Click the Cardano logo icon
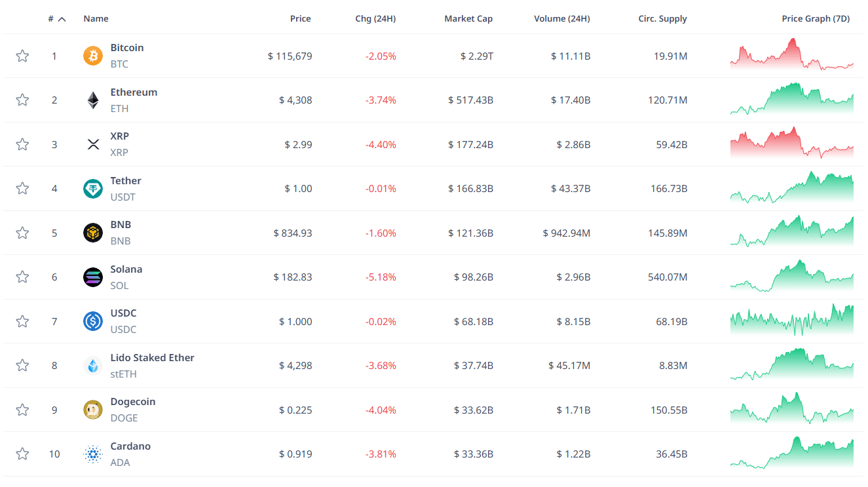 93,454
